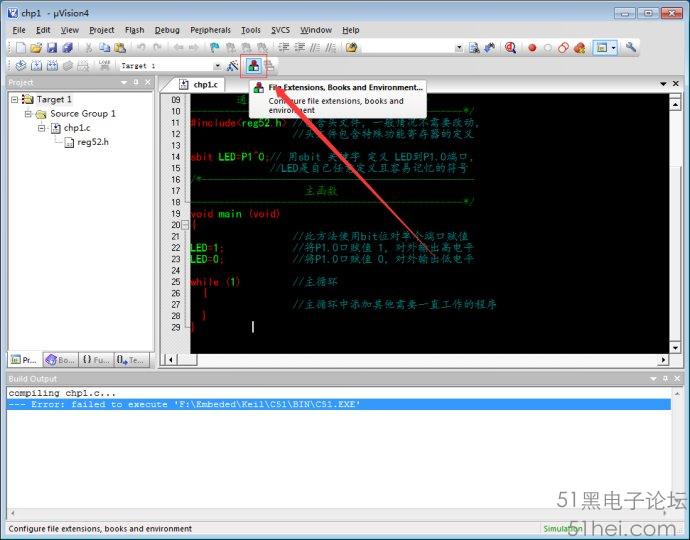Viewport: 690px width, 540px height.
Task: Collapse code fold at line 20
Action: click(x=185, y=225)
